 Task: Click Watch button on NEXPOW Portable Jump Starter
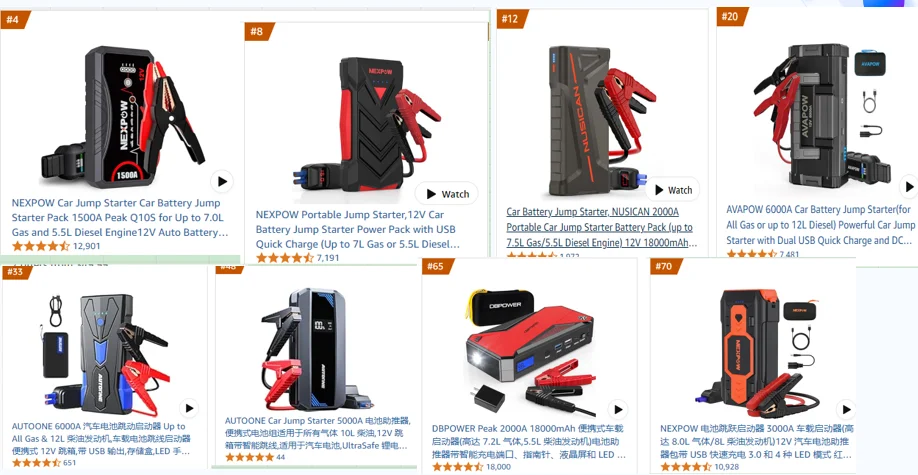coord(447,194)
